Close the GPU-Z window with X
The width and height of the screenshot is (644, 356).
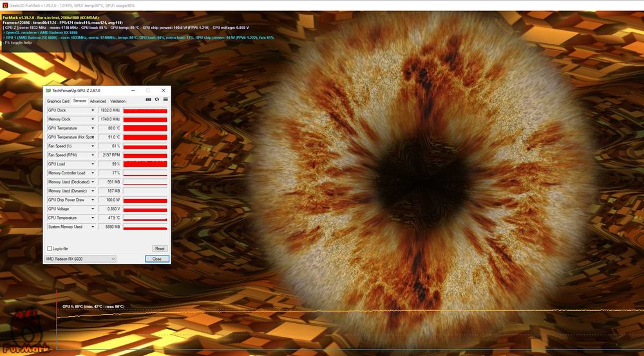click(x=163, y=90)
